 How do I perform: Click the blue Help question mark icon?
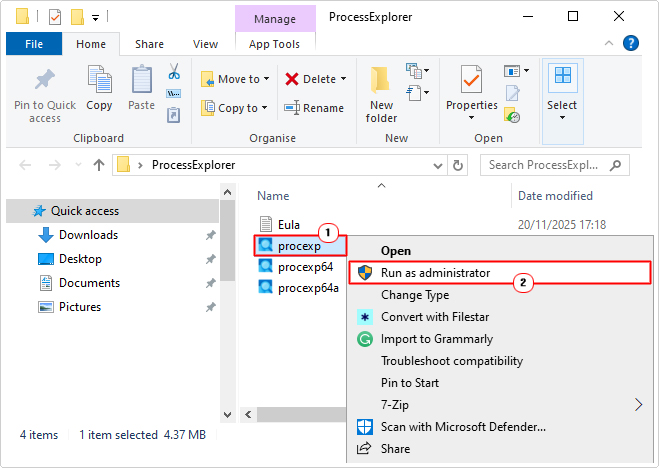pos(630,43)
